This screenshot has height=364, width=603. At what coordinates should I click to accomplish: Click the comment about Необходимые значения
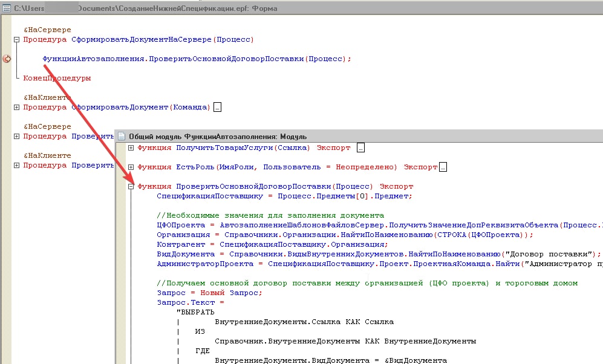click(x=270, y=215)
